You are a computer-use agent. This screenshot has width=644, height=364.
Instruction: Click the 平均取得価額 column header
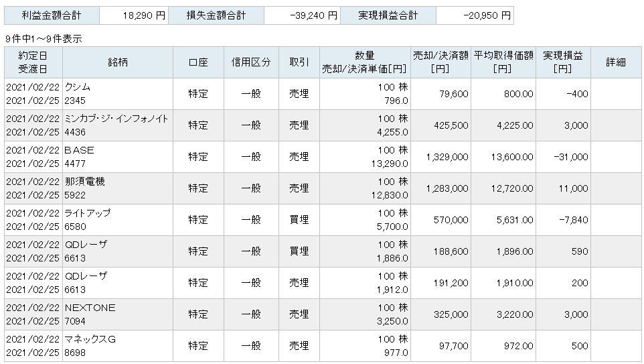click(x=503, y=62)
